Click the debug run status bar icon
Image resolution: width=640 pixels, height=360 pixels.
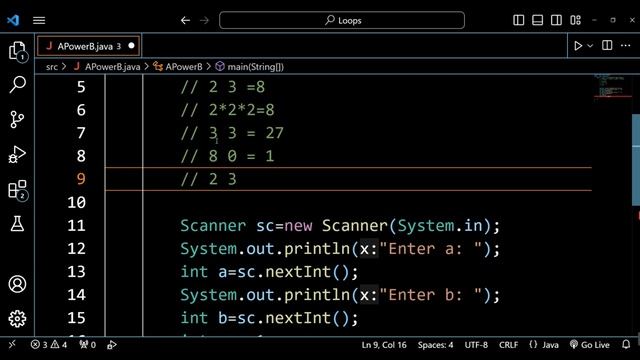coord(111,345)
